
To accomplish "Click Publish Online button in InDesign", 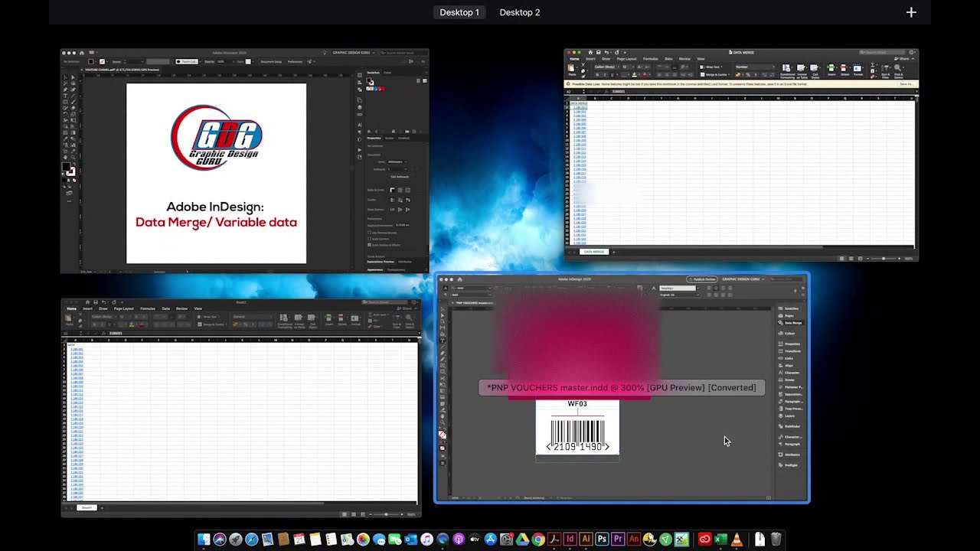I will 701,279.
